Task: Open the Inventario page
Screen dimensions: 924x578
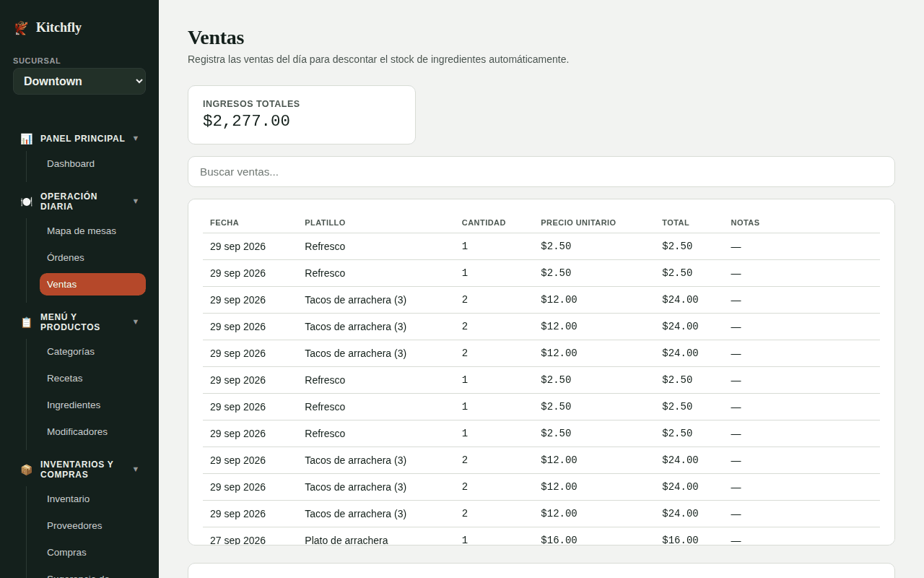Action: click(92, 499)
